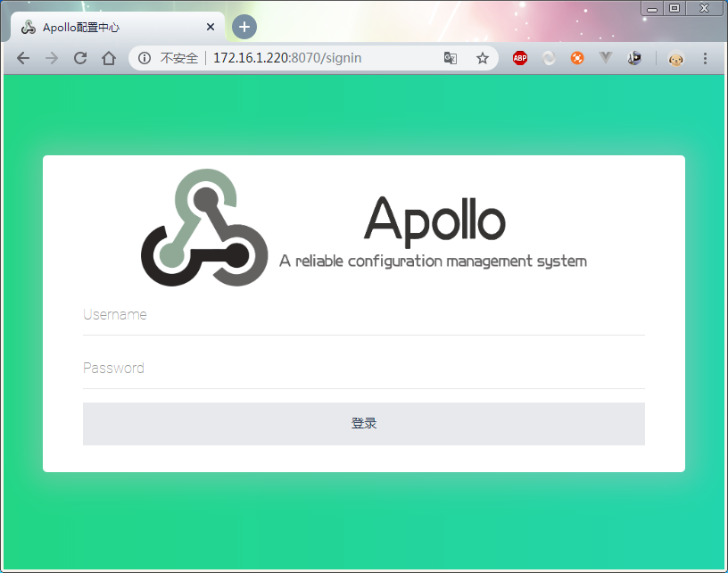Open the translate page icon
Screen dimensions: 728x573
point(450,58)
